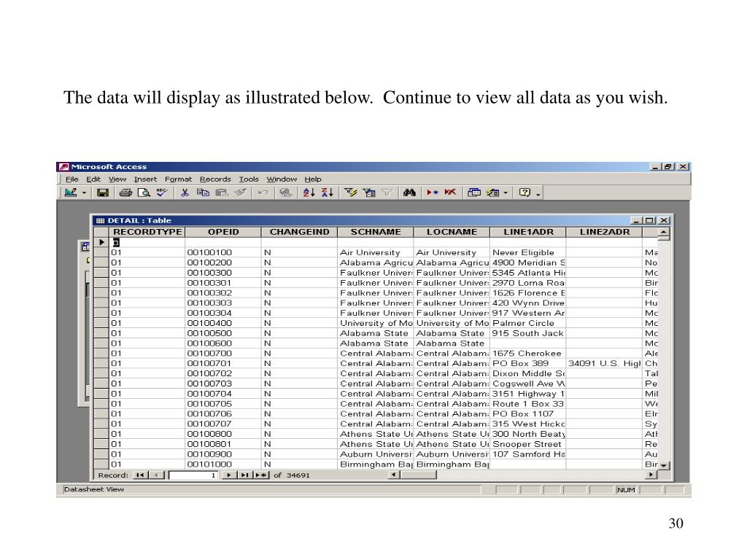Open the toolbar options arrow after Help icon
Image resolution: width=747 pixels, height=560 pixels.
coord(538,194)
